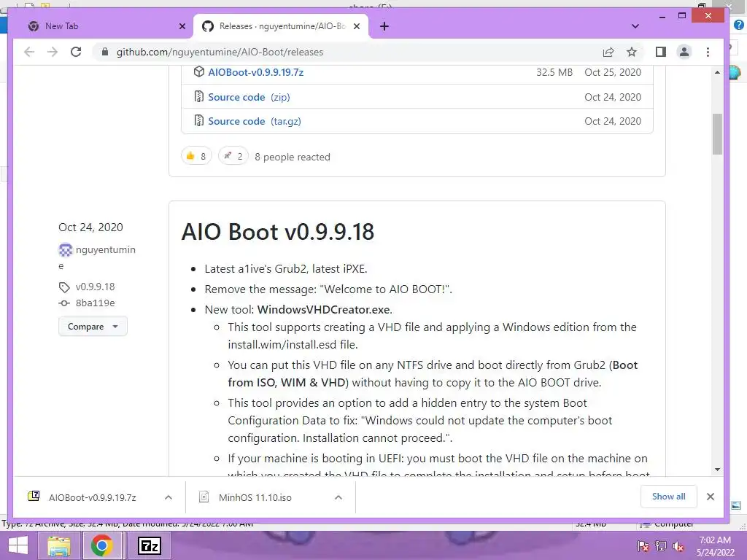
Task: Click WindowsVHDCreator.exe bold text
Action: pos(323,309)
